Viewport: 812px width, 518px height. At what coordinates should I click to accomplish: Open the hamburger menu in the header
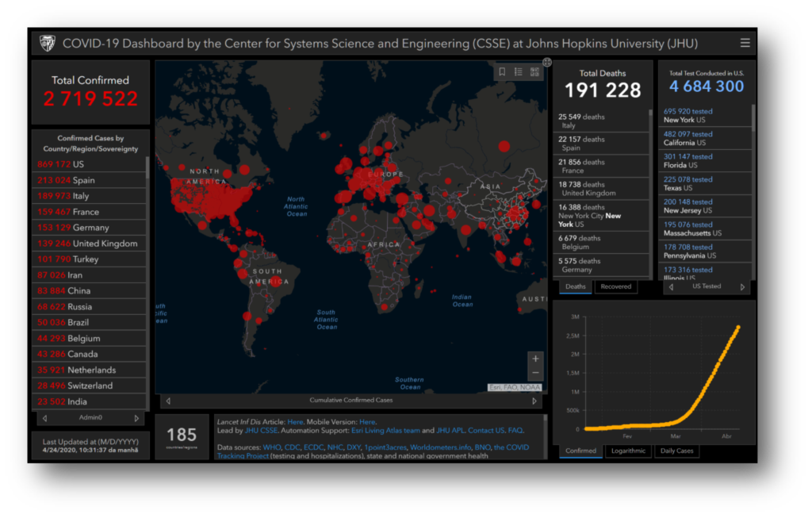[745, 43]
